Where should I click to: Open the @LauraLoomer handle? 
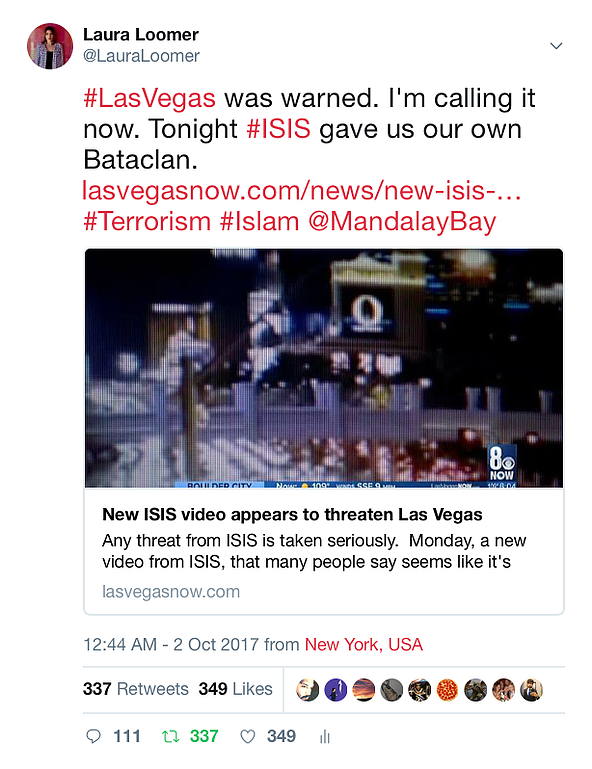coord(141,56)
